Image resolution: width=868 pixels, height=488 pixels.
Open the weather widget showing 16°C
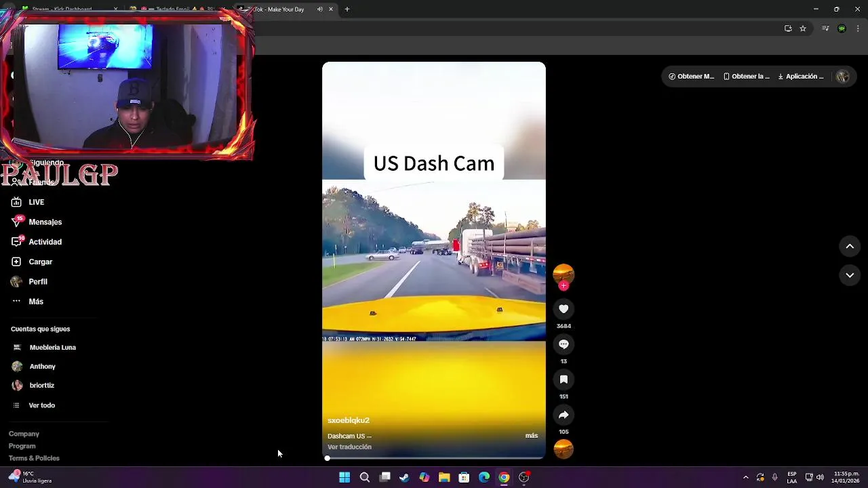point(30,477)
